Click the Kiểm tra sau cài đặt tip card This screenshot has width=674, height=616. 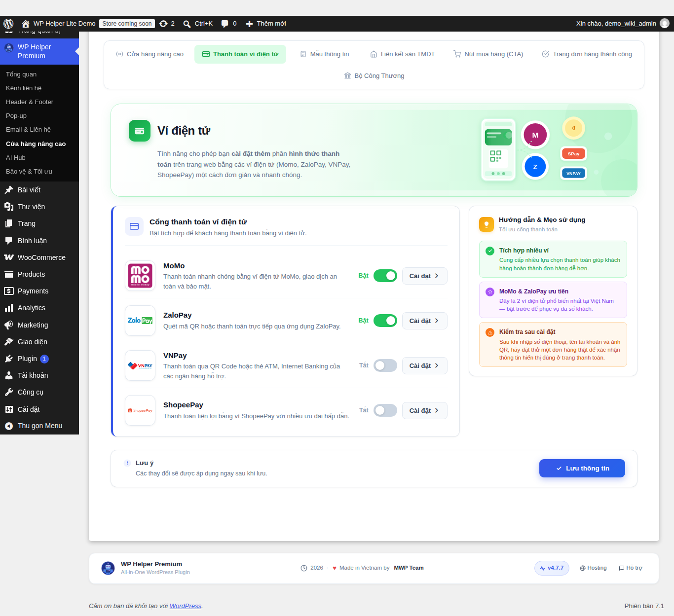click(553, 345)
